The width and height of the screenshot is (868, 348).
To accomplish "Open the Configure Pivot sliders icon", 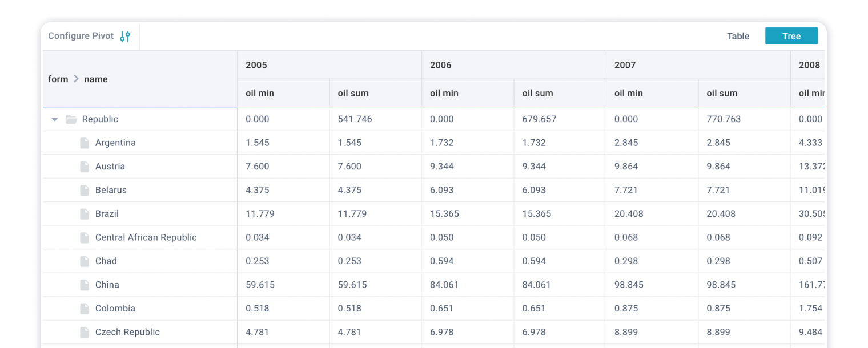I will (x=125, y=36).
